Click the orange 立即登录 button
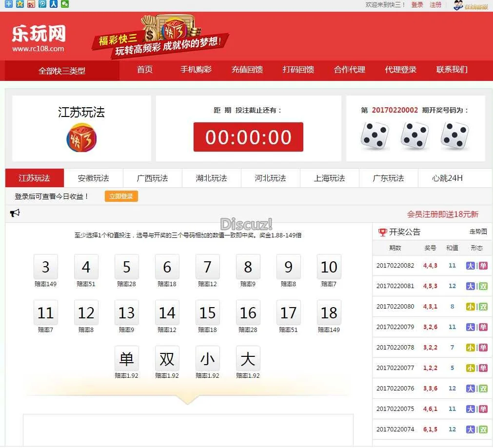Viewport: 493px width, 448px height. [x=121, y=196]
